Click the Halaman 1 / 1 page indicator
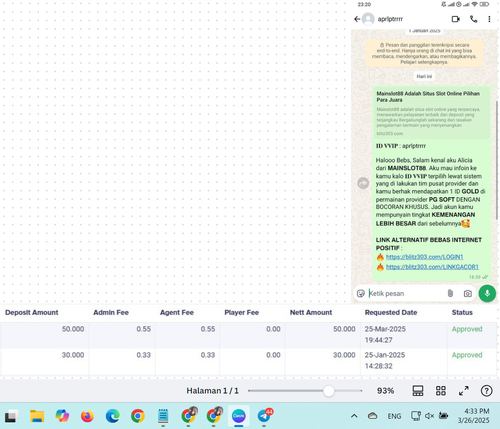This screenshot has width=500, height=429. coord(212,391)
